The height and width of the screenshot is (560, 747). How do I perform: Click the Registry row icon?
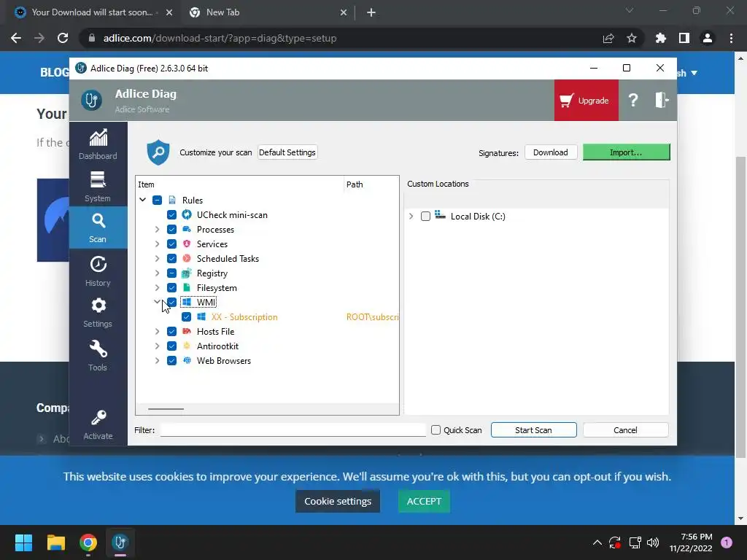click(x=187, y=273)
